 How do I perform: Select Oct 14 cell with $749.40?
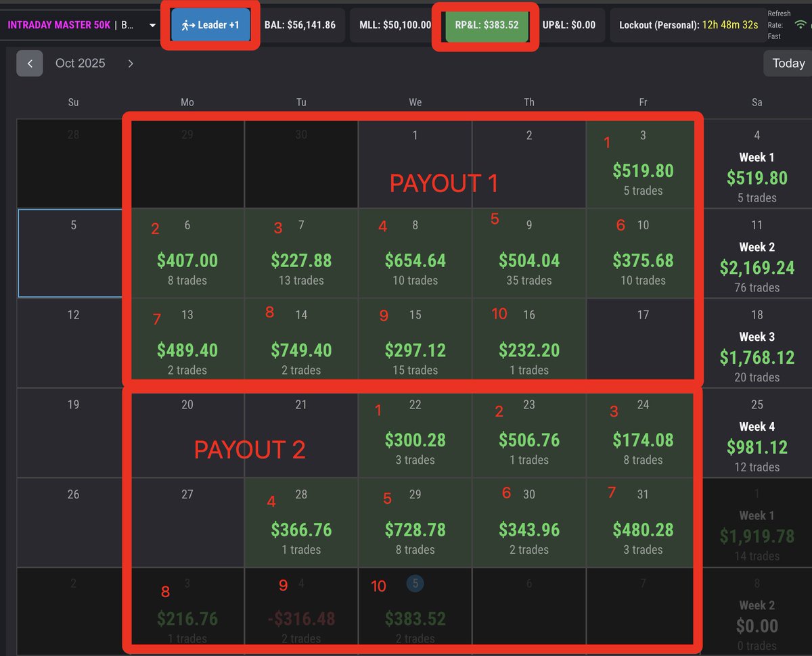301,343
